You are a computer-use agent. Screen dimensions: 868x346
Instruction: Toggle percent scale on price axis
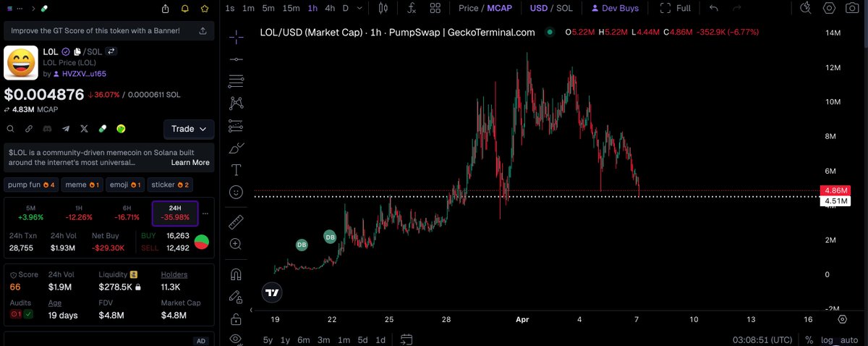(x=809, y=339)
